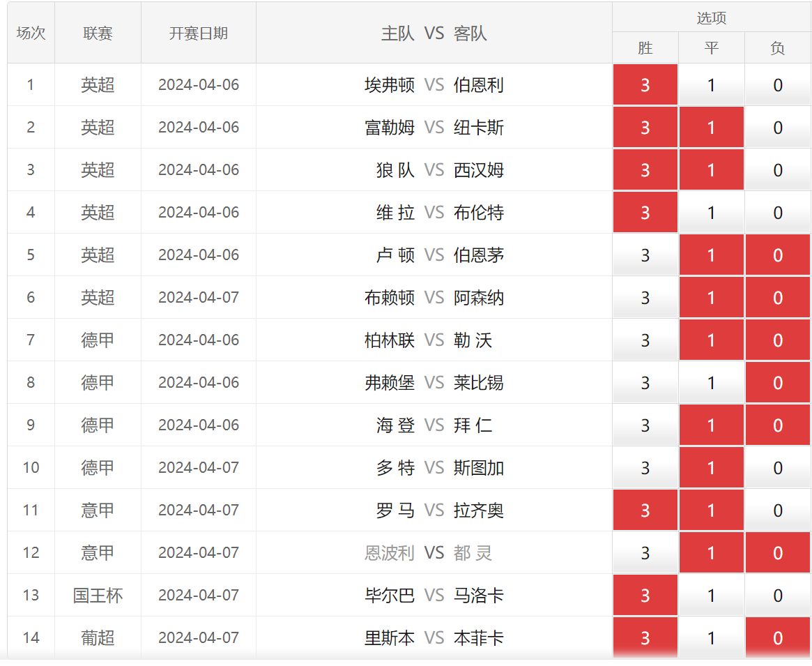
Task: Click the 联赛 column header
Action: tap(98, 33)
